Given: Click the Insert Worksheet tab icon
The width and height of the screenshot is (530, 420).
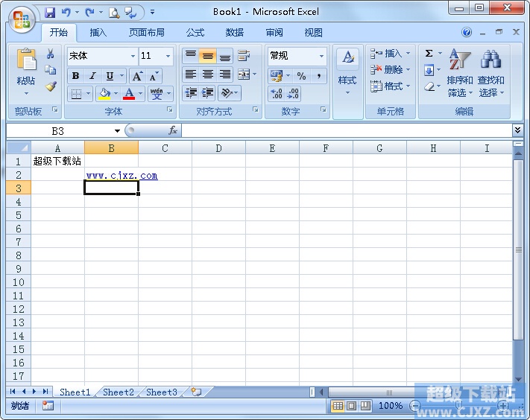Looking at the screenshot, I should [x=196, y=392].
